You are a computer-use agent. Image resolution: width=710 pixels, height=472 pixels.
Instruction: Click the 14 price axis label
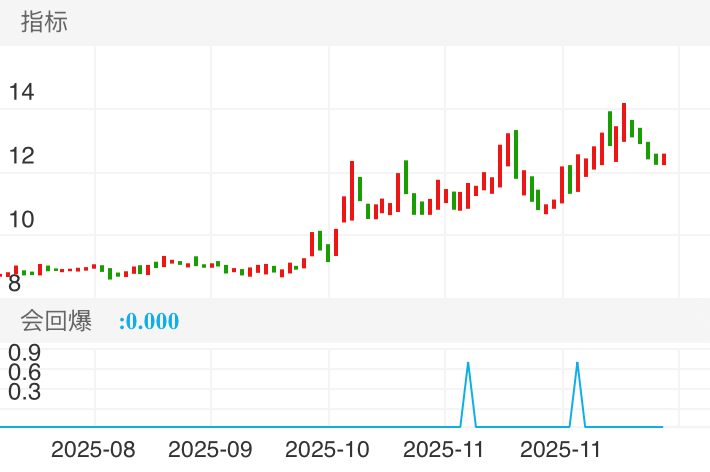[x=21, y=93]
